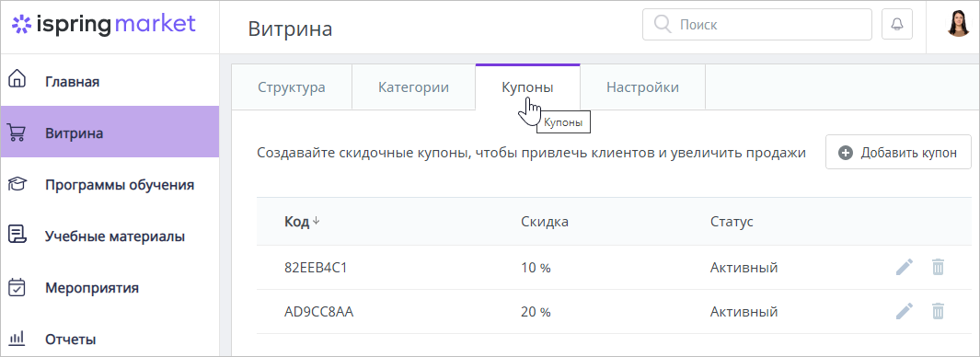Delete coupon 82EEB4C1 with the trash icon
This screenshot has width=980, height=357.
[x=938, y=268]
